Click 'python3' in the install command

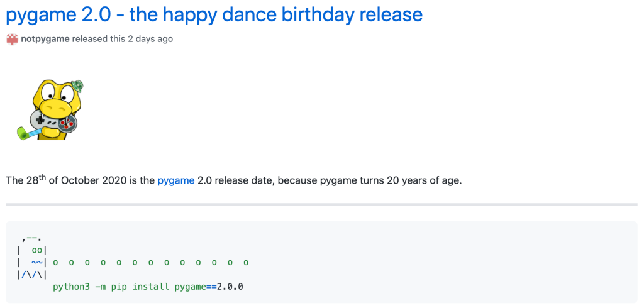tap(71, 287)
